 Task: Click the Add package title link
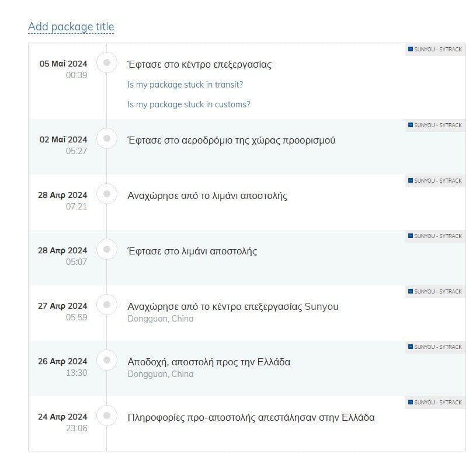click(71, 27)
